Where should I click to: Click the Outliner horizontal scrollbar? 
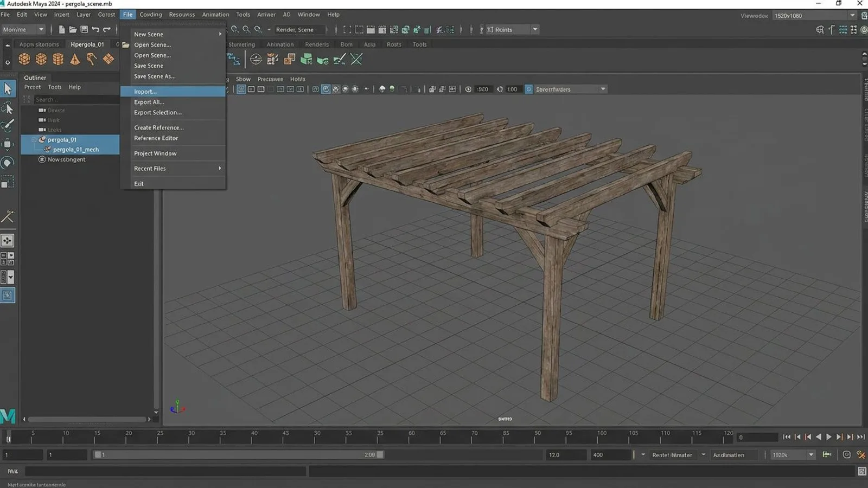point(87,419)
